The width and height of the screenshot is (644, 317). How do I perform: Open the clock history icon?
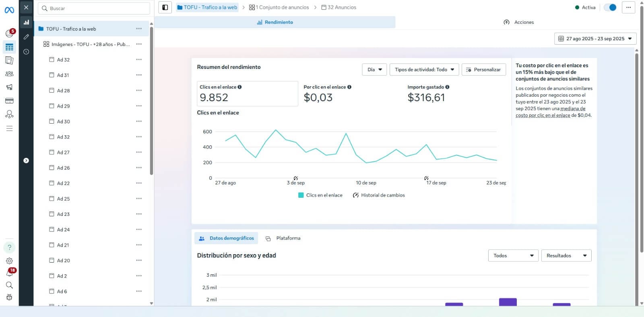pos(26,52)
